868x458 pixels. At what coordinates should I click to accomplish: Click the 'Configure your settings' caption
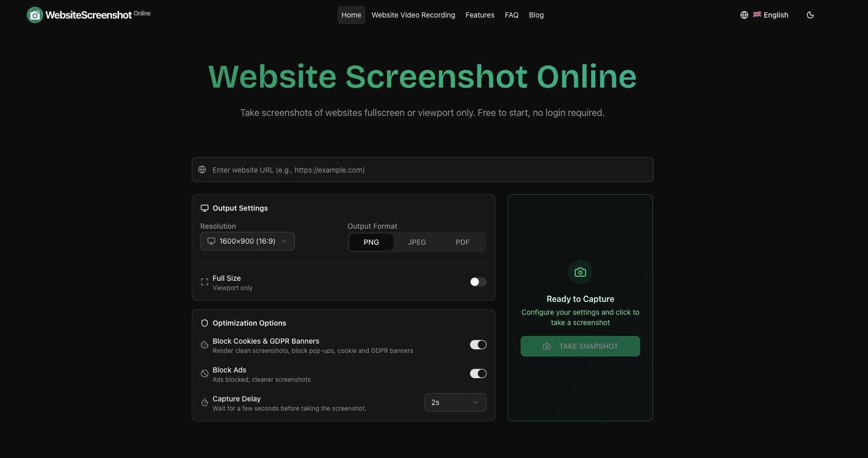tap(580, 317)
